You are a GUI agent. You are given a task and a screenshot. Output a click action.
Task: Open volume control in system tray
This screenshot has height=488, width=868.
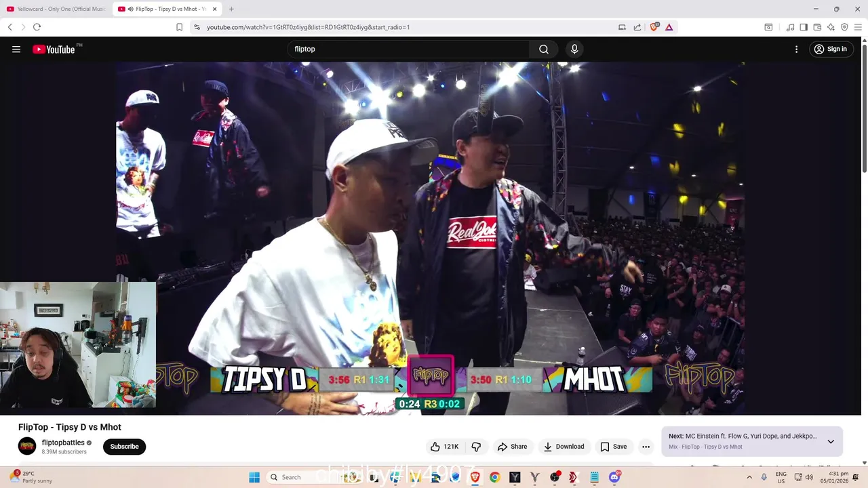pos(809,477)
